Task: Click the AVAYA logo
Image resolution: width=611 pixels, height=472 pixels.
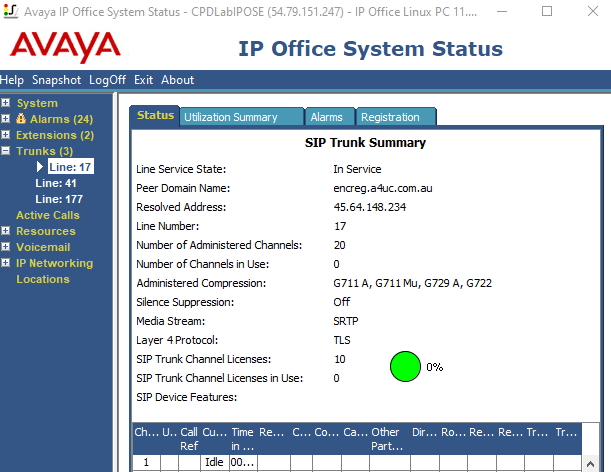Action: (65, 47)
